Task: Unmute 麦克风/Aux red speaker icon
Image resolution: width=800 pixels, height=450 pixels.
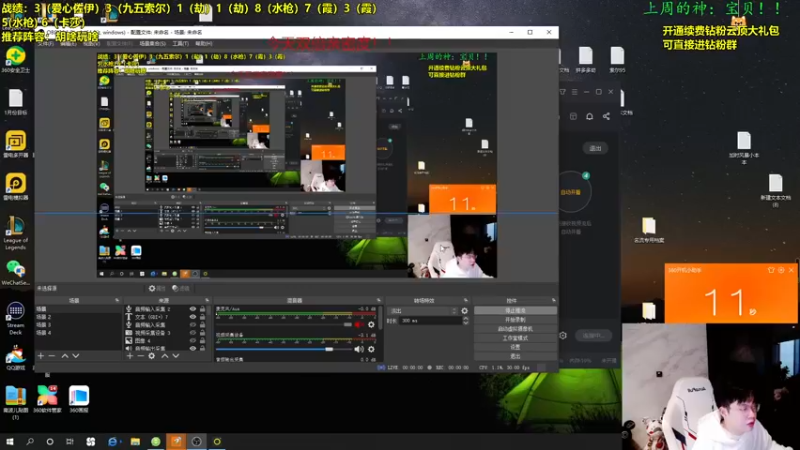Action: [x=359, y=324]
